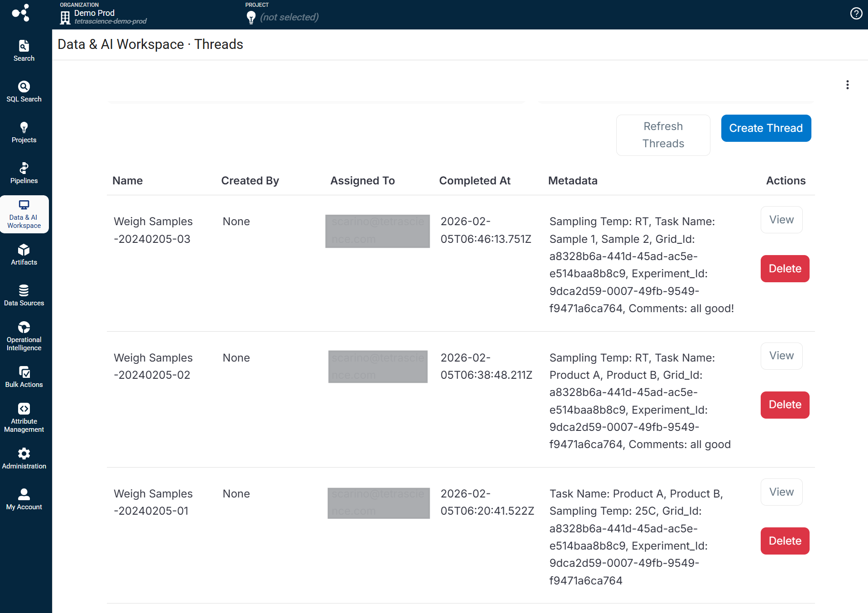Open Attribute Management sidebar item

point(24,418)
